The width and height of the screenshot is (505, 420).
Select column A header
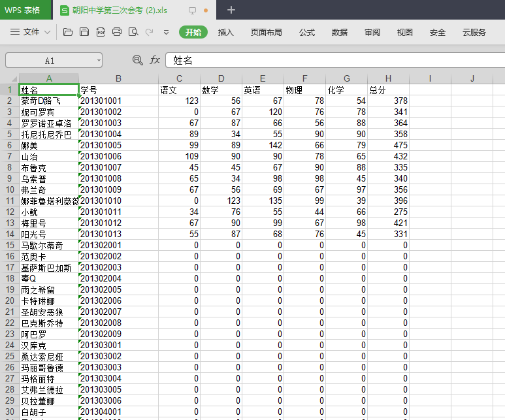49,78
